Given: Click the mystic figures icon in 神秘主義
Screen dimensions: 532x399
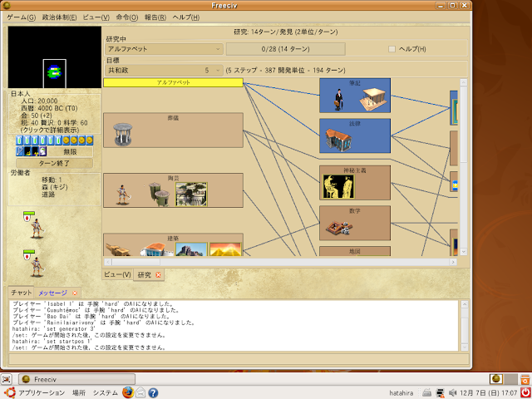Looking at the screenshot, I should (338, 186).
